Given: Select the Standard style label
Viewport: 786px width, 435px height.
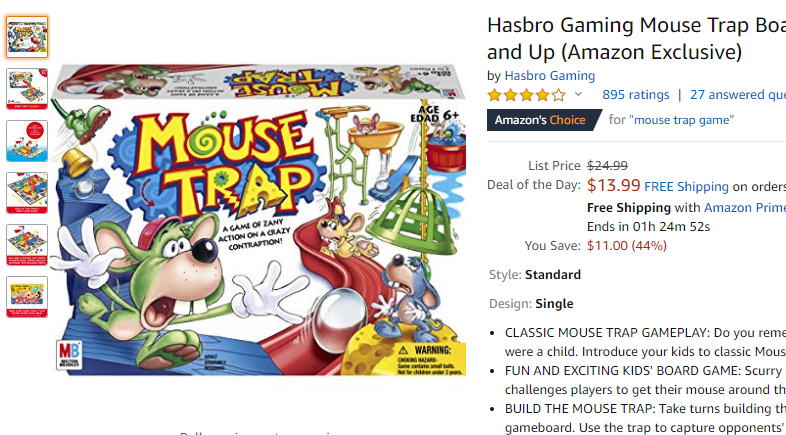Looking at the screenshot, I should [x=553, y=275].
